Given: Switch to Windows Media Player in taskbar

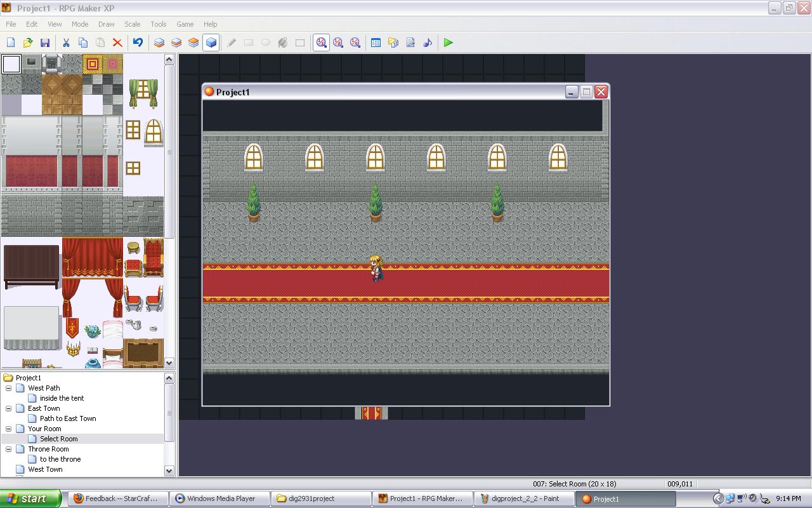Looking at the screenshot, I should [220, 498].
